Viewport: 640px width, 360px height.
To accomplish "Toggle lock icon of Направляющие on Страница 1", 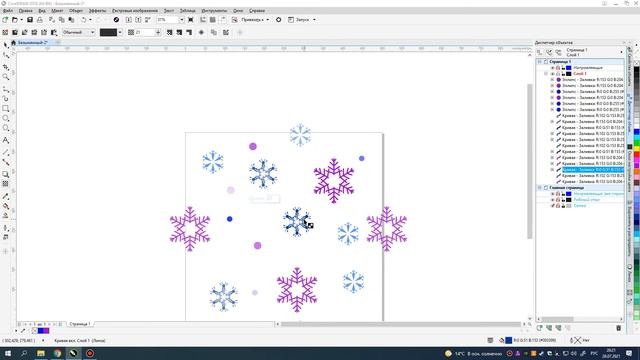I will tap(563, 68).
